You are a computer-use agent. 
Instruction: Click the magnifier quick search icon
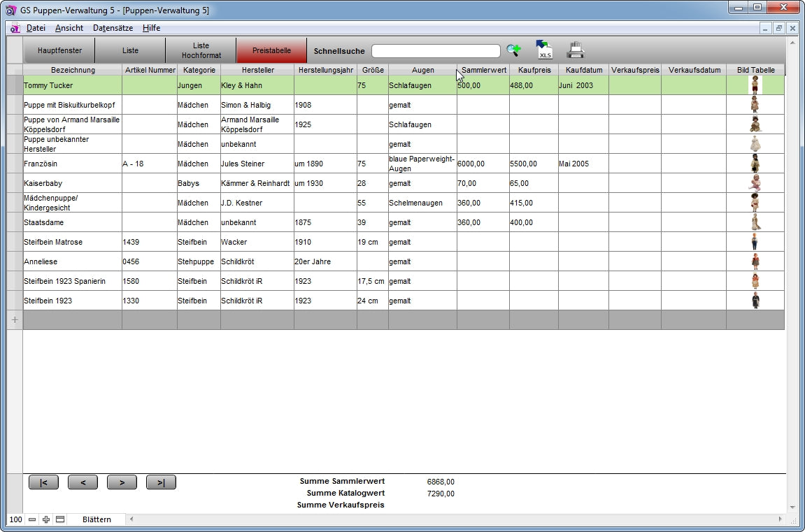[513, 50]
